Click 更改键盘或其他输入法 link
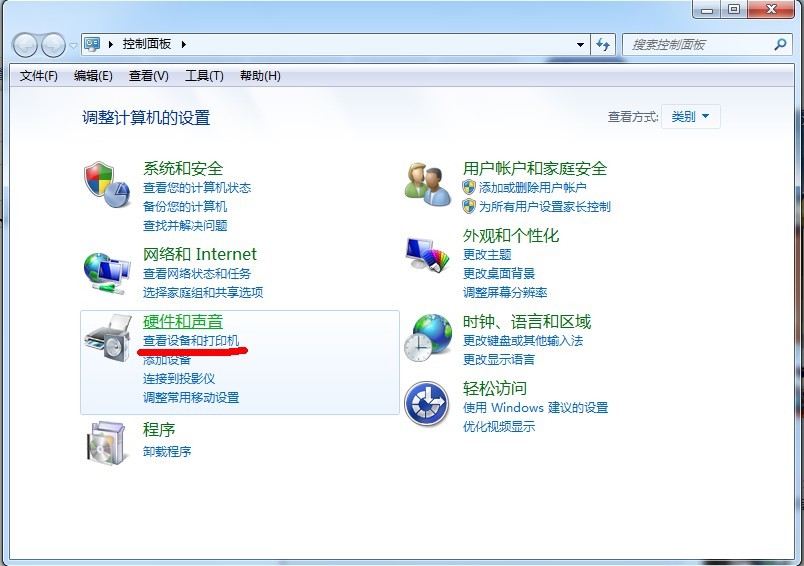 pos(523,340)
